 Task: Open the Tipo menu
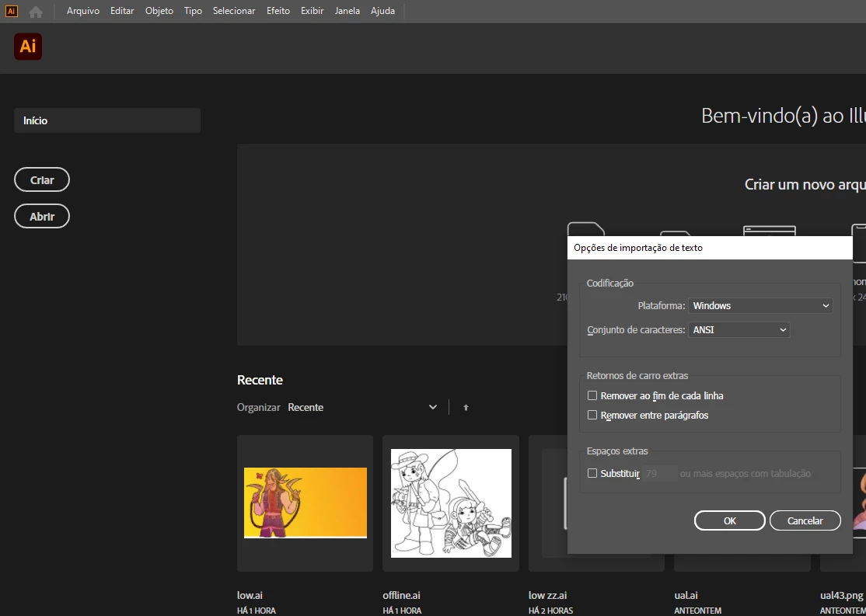pos(193,11)
